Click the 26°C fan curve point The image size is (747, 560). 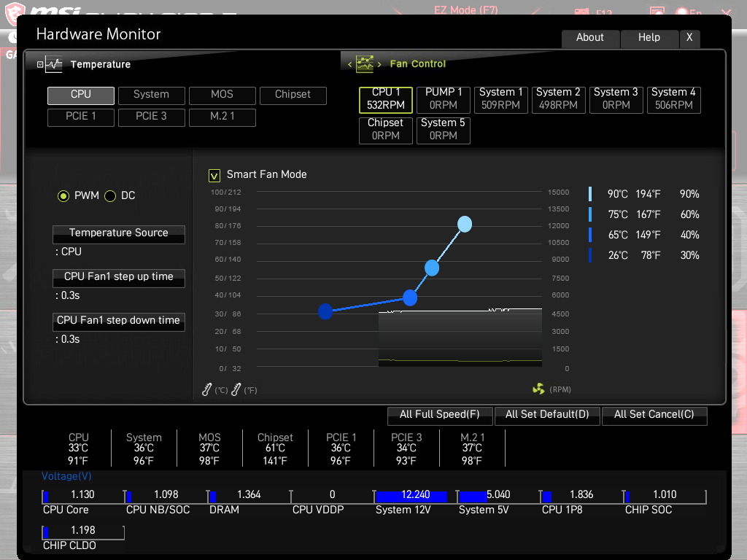tap(325, 311)
